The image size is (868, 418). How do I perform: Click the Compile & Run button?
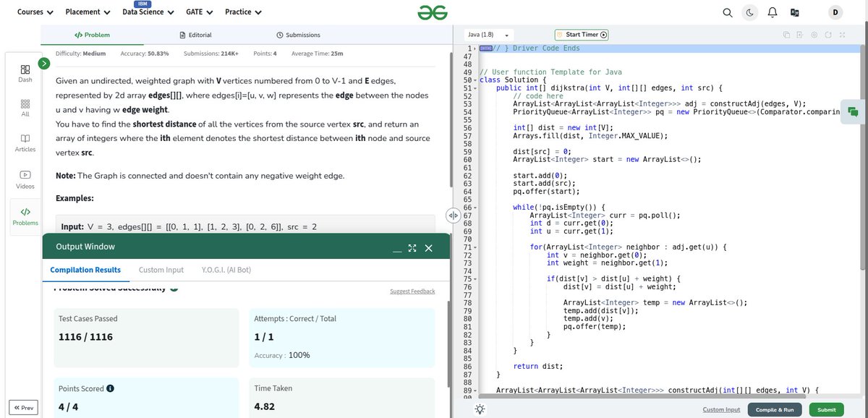[x=775, y=410]
